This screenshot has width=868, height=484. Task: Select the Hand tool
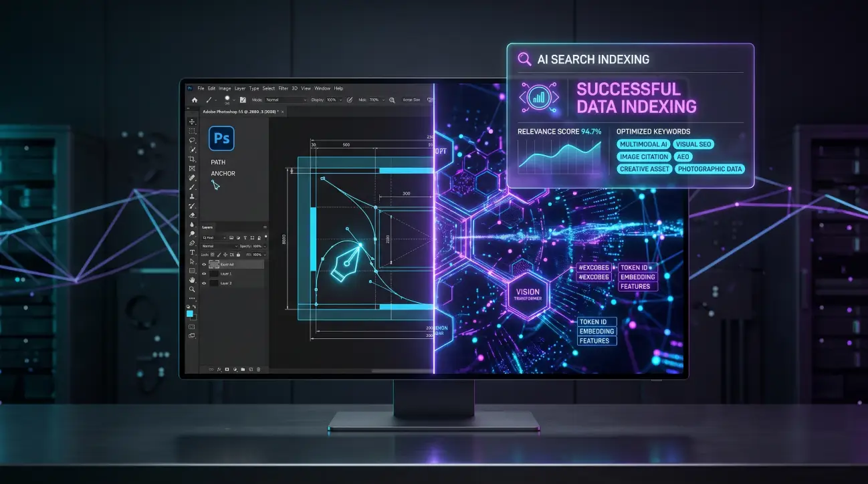coord(192,279)
